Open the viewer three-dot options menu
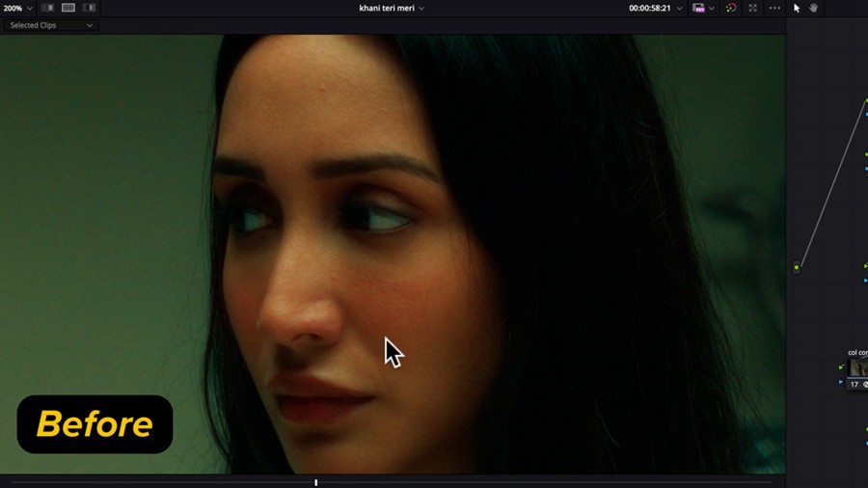The height and width of the screenshot is (488, 868). [x=774, y=8]
